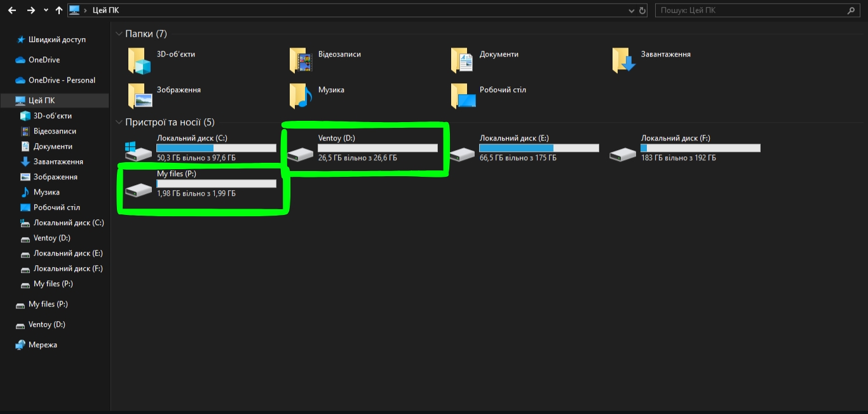The height and width of the screenshot is (414, 868).
Task: Click text 66,5 ГБ вільно з 175 ГБ
Action: 517,158
